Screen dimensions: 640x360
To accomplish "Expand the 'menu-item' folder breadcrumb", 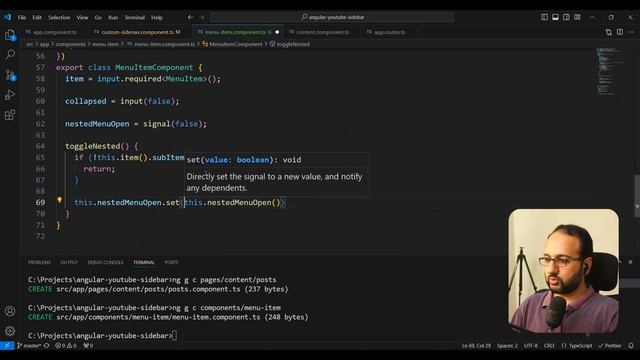I will [x=105, y=44].
